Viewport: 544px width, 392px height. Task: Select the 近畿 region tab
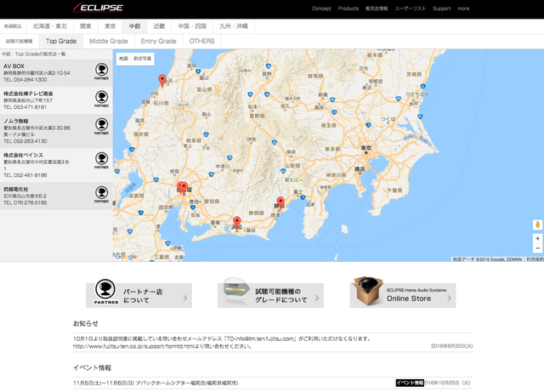coord(159,26)
